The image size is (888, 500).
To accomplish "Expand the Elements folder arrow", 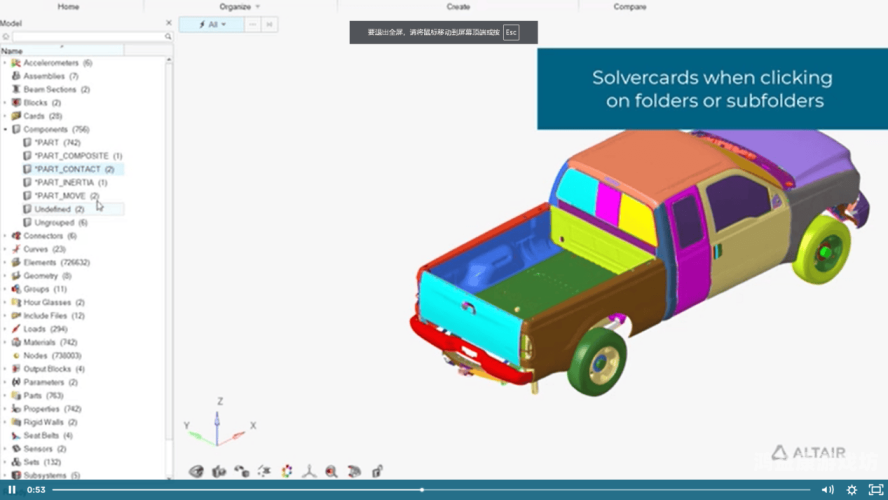I will [x=5, y=262].
